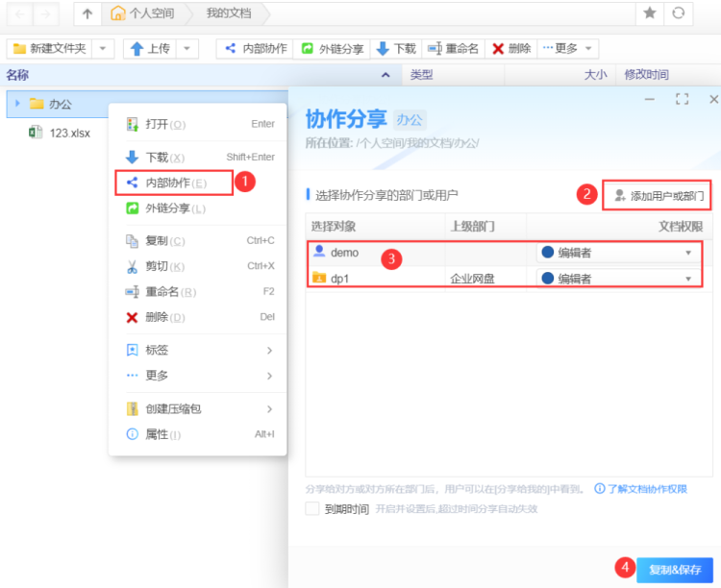Choose 内部协作 from context menu
721x588 pixels.
click(x=174, y=183)
